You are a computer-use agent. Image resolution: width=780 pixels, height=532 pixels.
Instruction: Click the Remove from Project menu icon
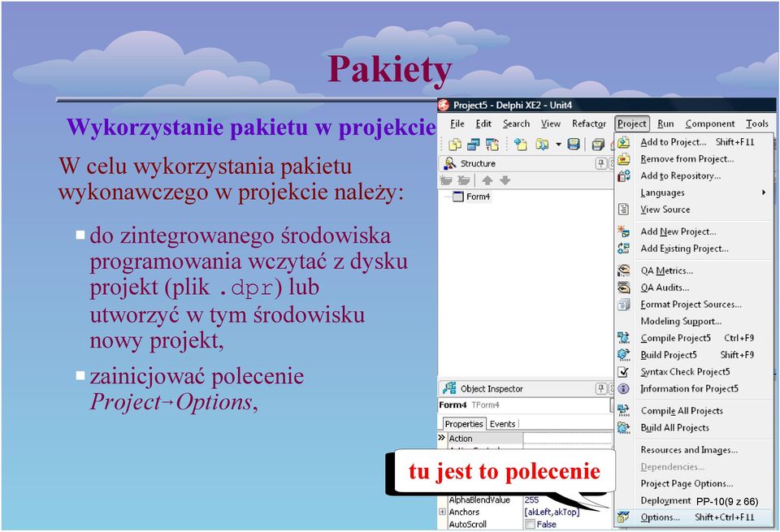pyautogui.click(x=623, y=159)
